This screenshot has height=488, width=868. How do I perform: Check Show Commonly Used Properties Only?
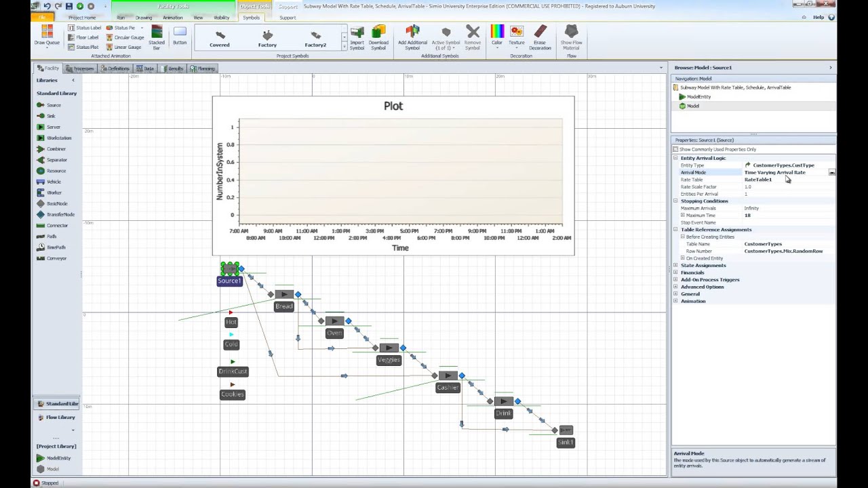pyautogui.click(x=675, y=149)
